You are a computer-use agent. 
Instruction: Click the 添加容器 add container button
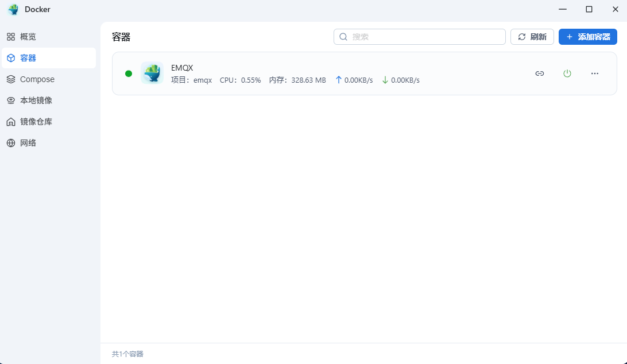[587, 37]
